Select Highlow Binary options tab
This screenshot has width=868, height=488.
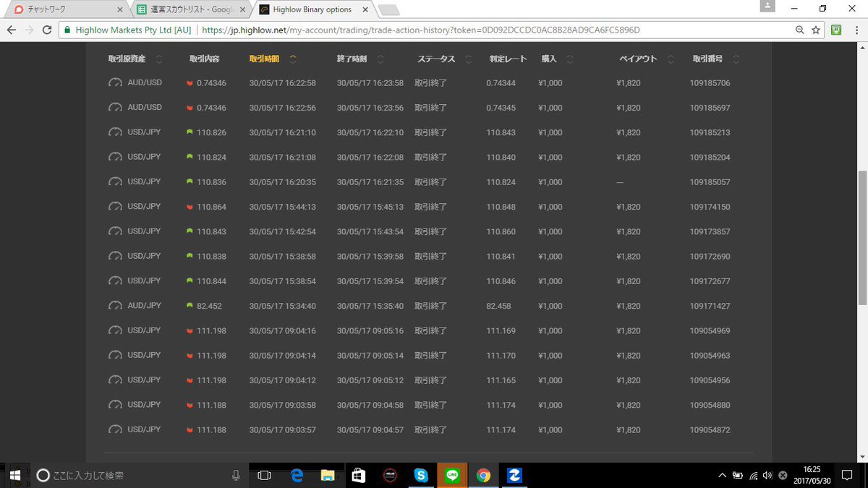(x=312, y=9)
